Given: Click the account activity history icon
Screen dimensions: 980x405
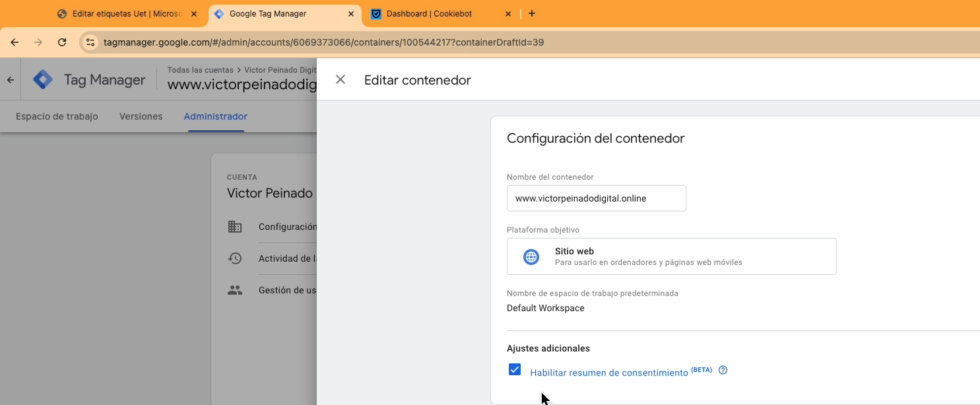Looking at the screenshot, I should click(235, 258).
